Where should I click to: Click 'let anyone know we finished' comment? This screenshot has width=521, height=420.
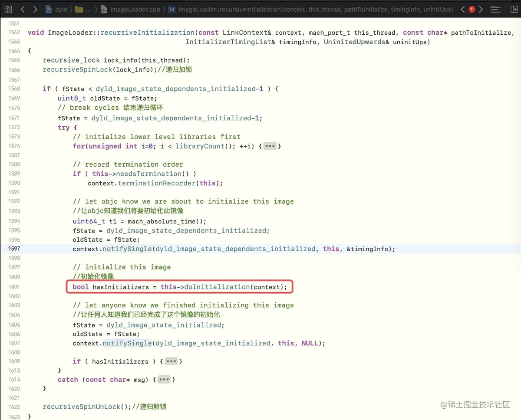(x=183, y=305)
